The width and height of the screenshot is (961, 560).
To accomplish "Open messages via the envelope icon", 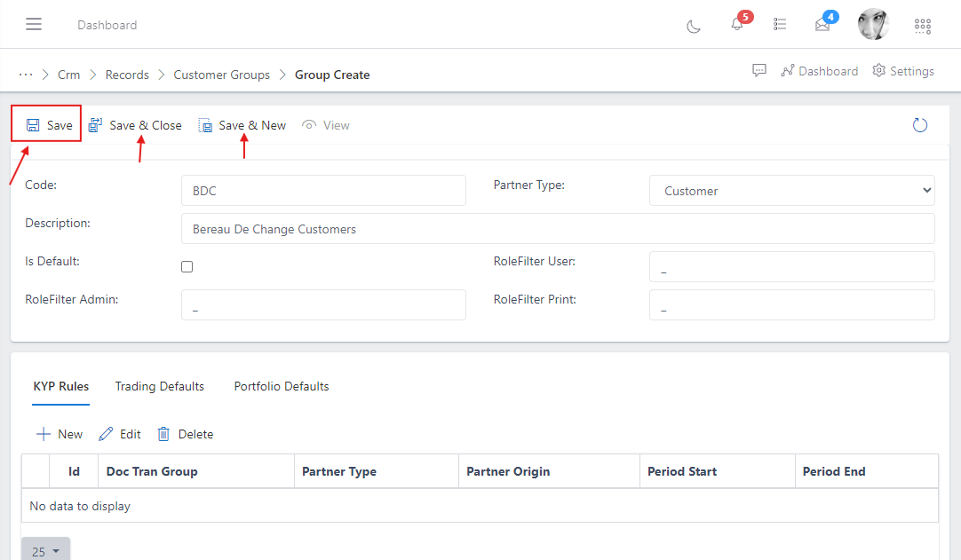I will tap(822, 25).
